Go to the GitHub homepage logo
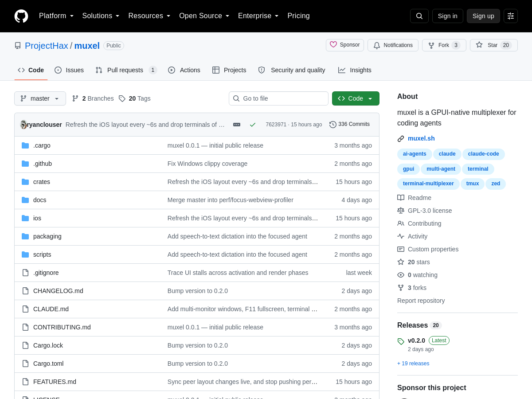This screenshot has width=532, height=399. coord(21,16)
